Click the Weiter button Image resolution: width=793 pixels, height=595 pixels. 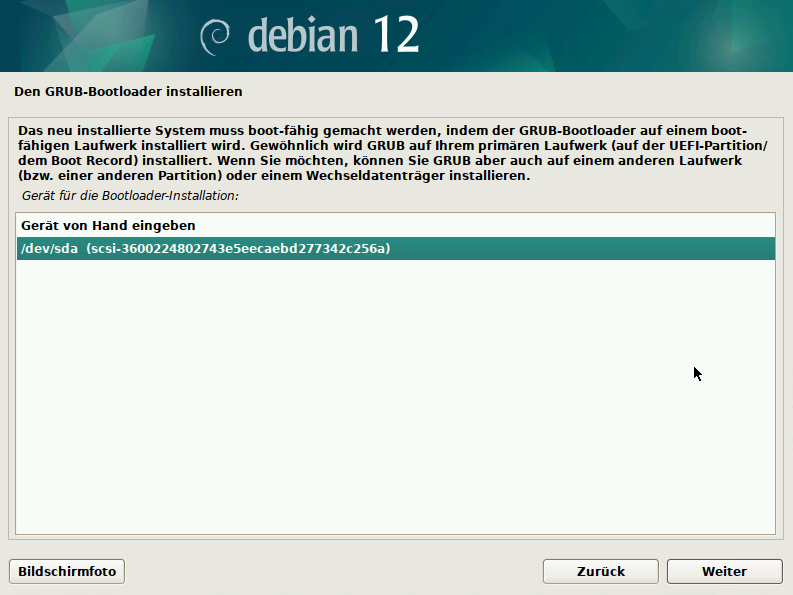724,571
